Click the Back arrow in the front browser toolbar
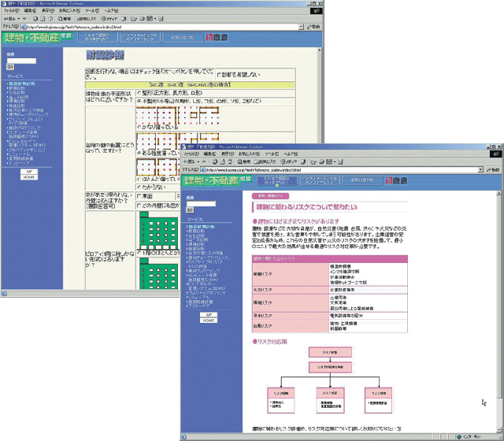This screenshot has width=504, height=441. pos(190,161)
